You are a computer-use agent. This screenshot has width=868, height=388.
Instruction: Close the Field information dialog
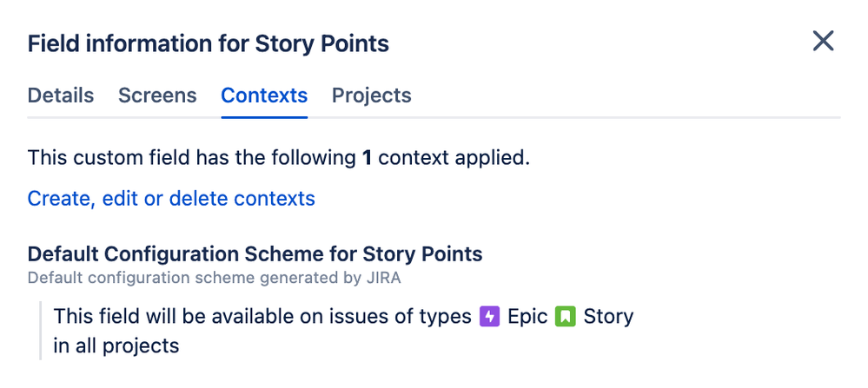click(x=823, y=41)
